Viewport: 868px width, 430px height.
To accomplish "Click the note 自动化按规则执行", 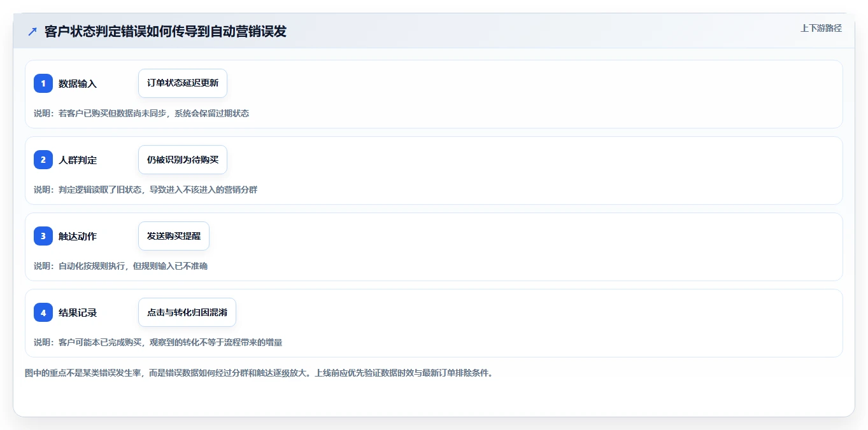I will pos(121,266).
